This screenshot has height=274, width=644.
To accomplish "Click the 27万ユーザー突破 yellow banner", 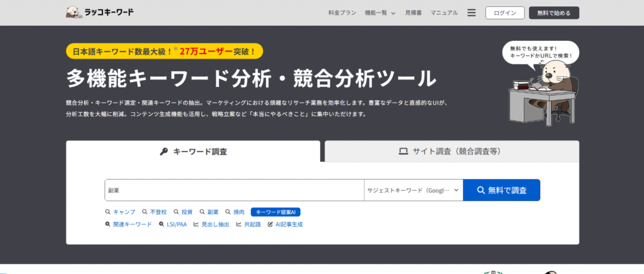I will coord(164,52).
